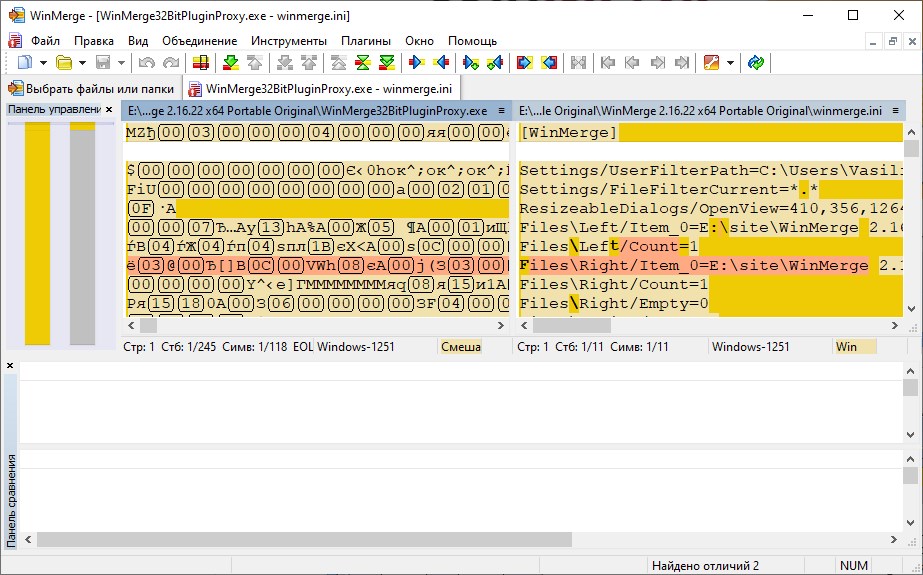The image size is (923, 575).
Task: Open the Объединение menu
Action: [x=200, y=41]
